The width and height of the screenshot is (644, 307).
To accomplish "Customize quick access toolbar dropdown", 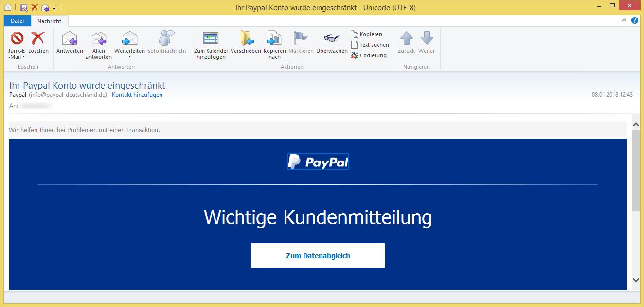I will point(54,8).
